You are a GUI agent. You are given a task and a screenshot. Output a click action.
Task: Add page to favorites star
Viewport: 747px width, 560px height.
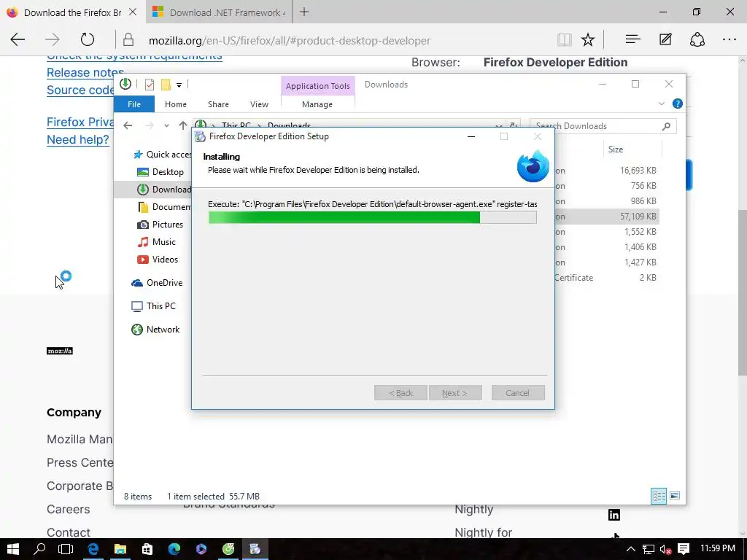588,40
